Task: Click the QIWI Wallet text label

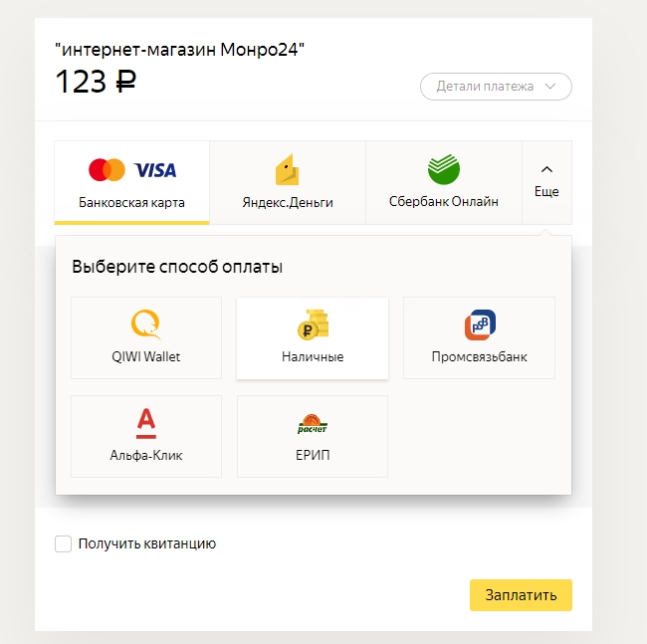Action: [x=146, y=356]
